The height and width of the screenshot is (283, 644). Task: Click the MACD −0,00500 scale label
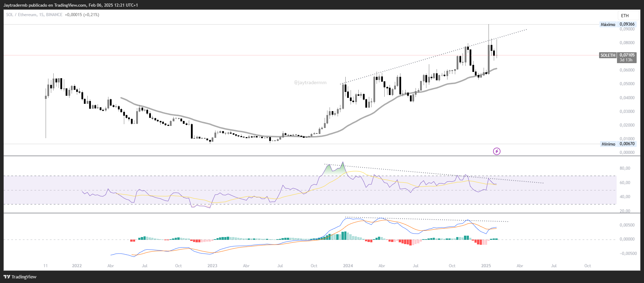click(628, 253)
